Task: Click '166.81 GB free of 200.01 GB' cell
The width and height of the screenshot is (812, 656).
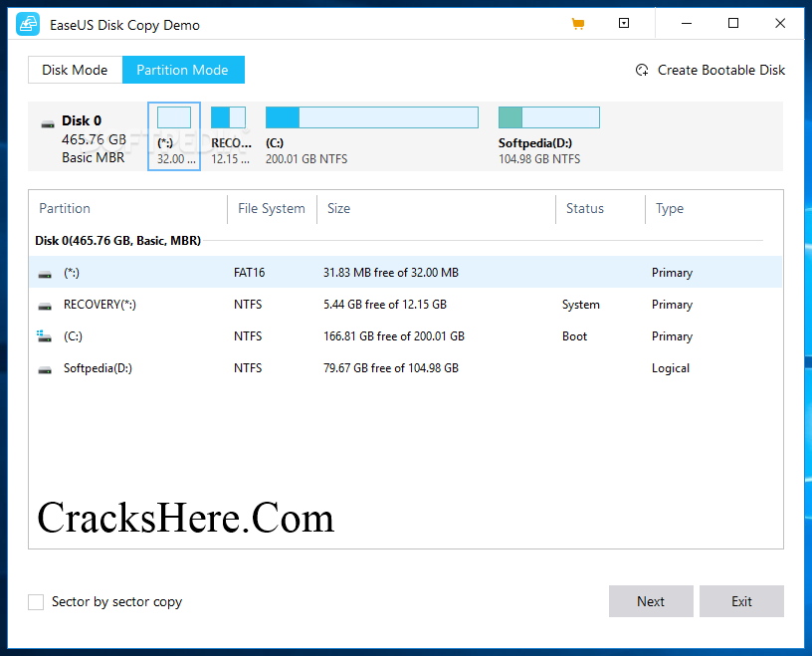Action: (394, 336)
